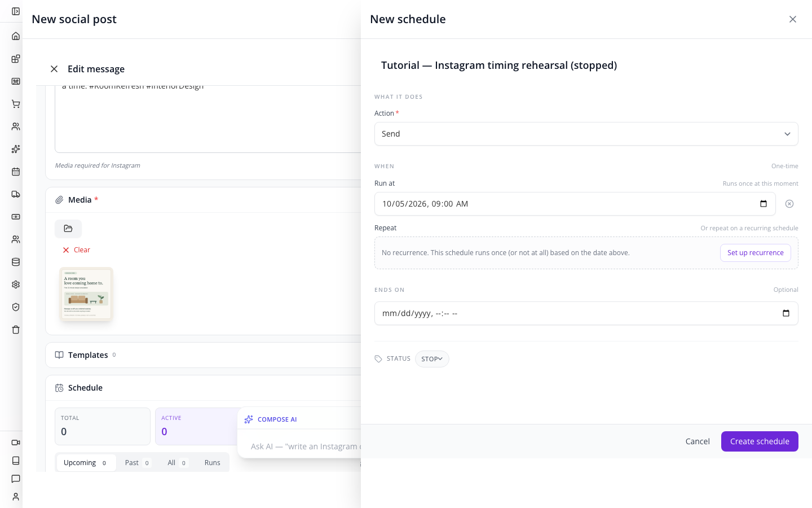Expand the Templates section
The height and width of the screenshot is (508, 812).
point(203,355)
